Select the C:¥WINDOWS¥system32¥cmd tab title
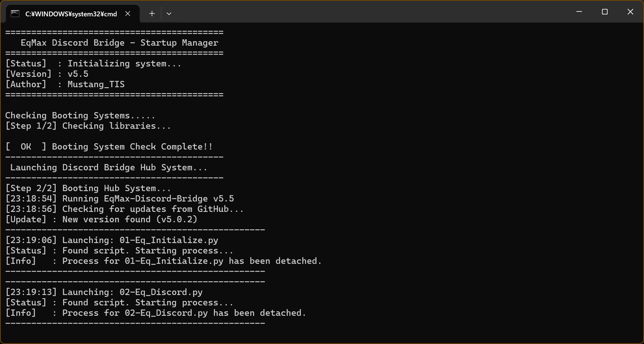The height and width of the screenshot is (344, 644). click(x=71, y=14)
